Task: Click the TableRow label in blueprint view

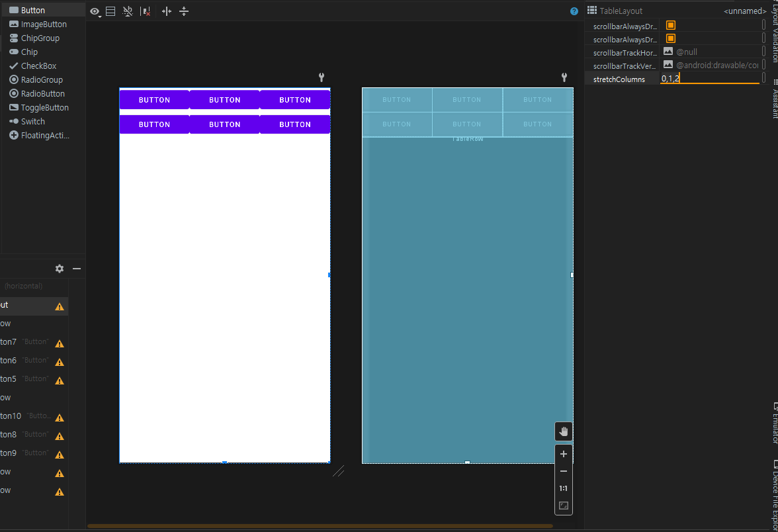Action: click(x=467, y=140)
